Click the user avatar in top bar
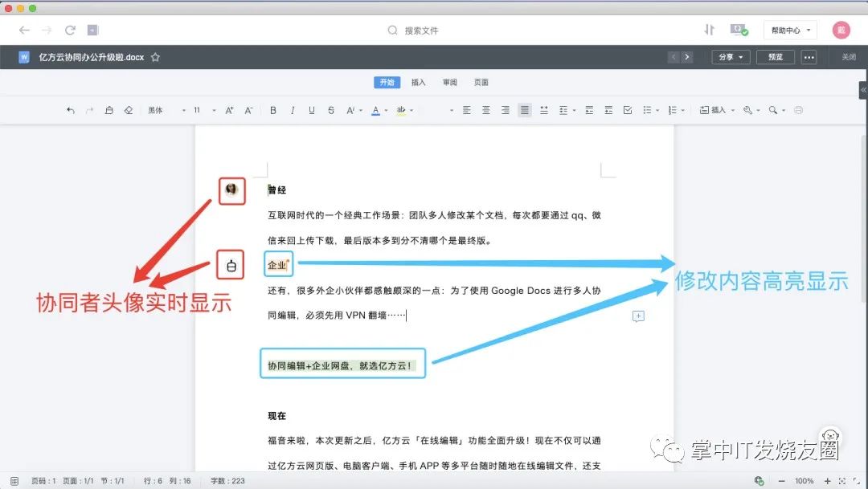The width and height of the screenshot is (868, 489). pyautogui.click(x=841, y=30)
